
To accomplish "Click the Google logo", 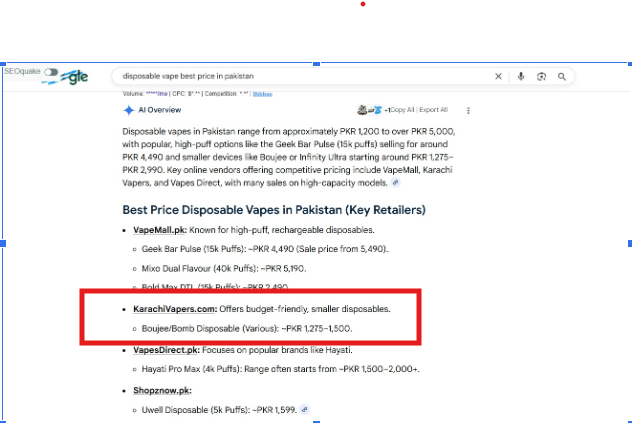I will pos(73,79).
